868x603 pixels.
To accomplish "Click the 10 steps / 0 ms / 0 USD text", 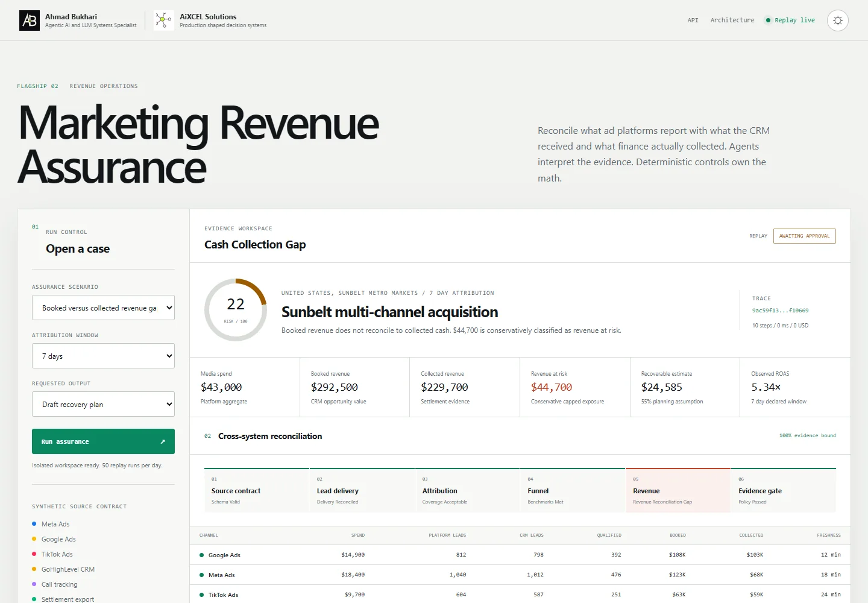I will (780, 326).
